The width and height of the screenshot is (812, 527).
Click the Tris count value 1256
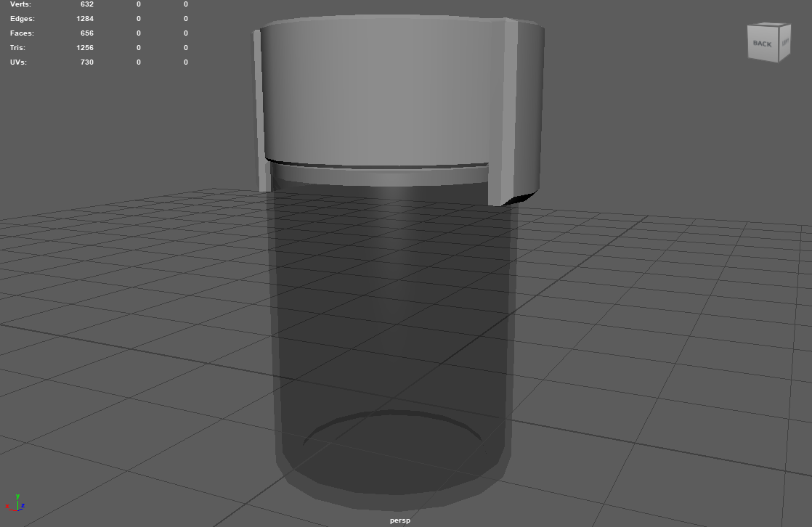tap(85, 47)
